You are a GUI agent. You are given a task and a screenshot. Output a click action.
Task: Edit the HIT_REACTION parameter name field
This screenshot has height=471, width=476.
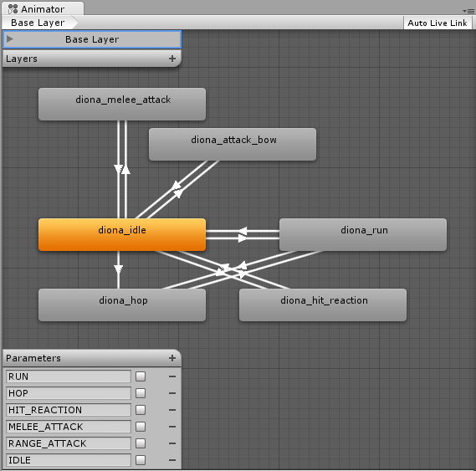(x=69, y=410)
